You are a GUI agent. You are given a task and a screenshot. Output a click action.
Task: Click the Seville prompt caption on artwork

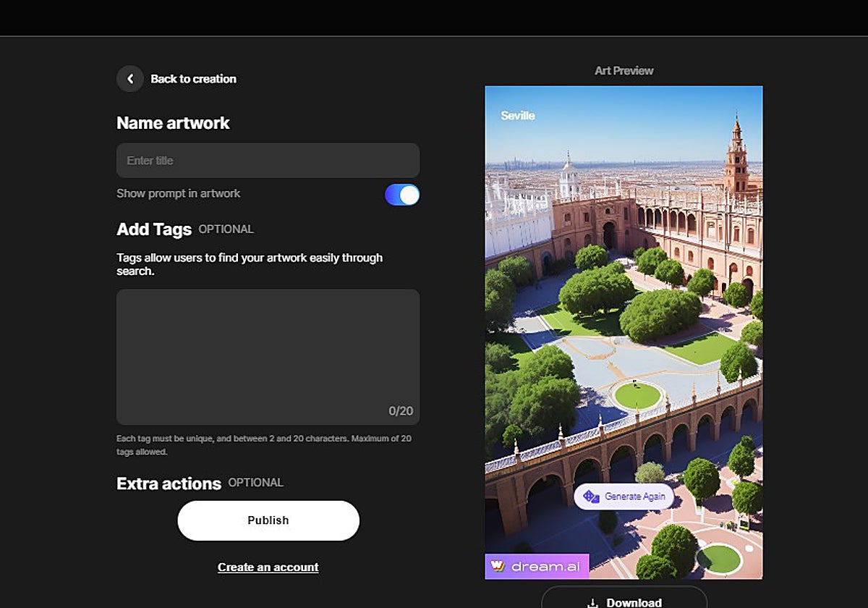click(x=517, y=116)
